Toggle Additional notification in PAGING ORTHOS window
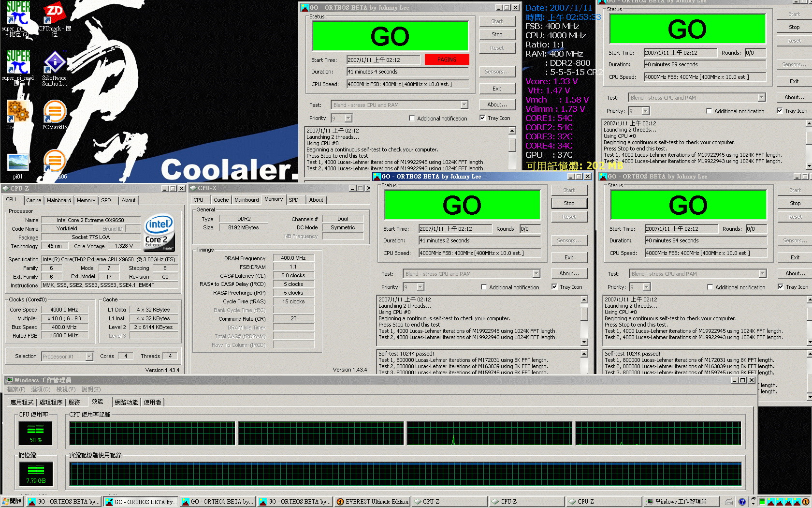The width and height of the screenshot is (812, 508). 412,118
